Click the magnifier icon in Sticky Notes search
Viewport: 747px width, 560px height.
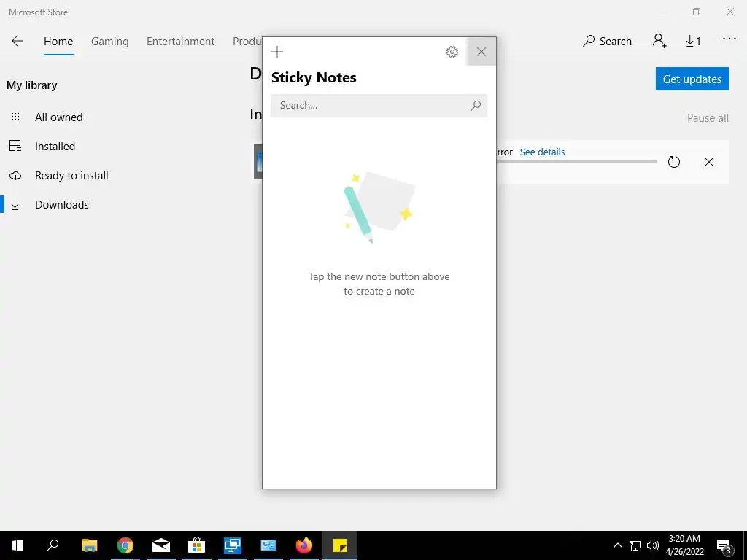coord(476,105)
